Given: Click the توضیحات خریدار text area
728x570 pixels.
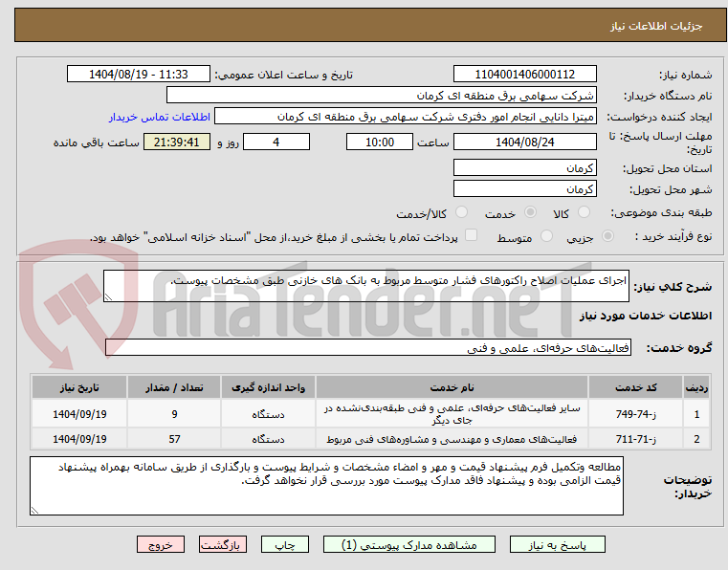Looking at the screenshot, I should click(326, 486).
